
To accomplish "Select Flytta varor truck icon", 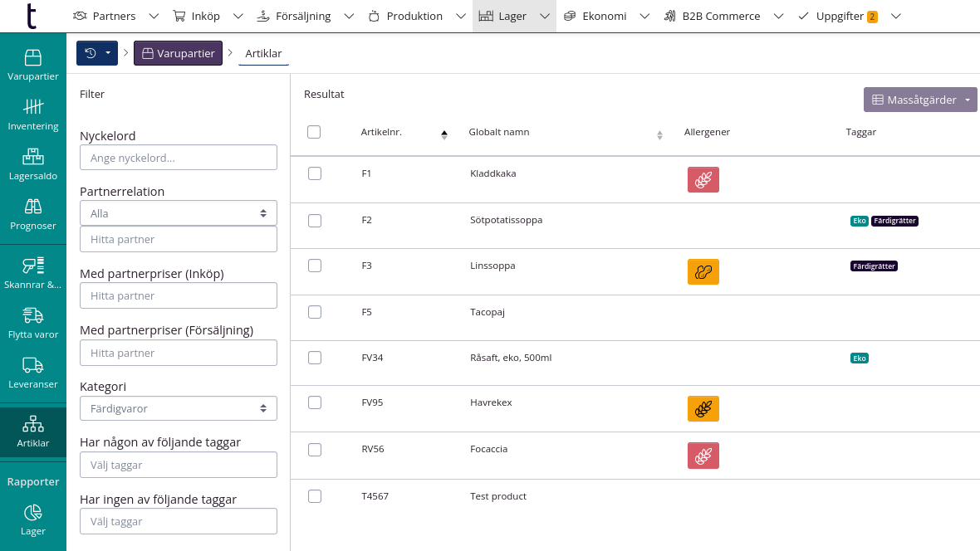I will (32, 323).
